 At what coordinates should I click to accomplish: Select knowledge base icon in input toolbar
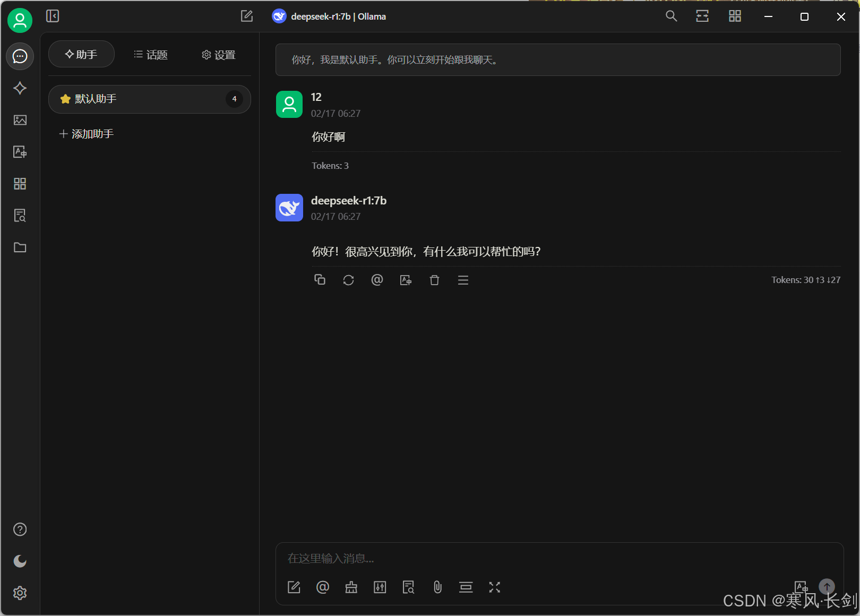408,587
